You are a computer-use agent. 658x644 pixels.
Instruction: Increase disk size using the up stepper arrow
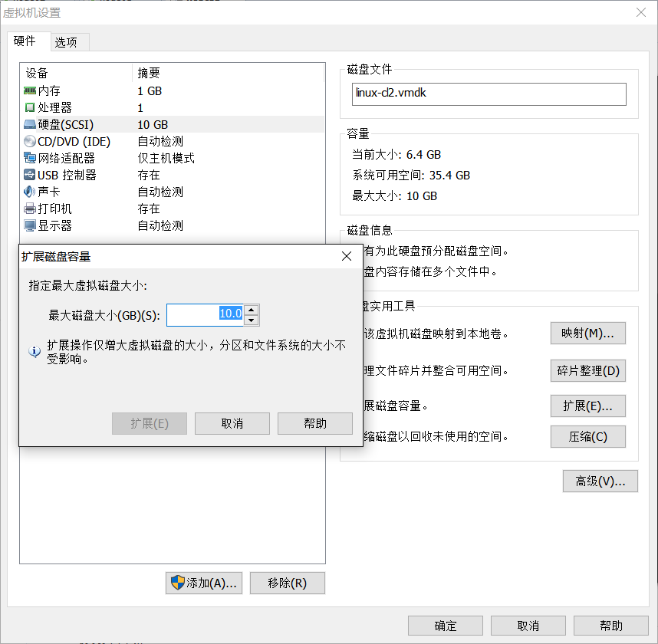click(251, 310)
